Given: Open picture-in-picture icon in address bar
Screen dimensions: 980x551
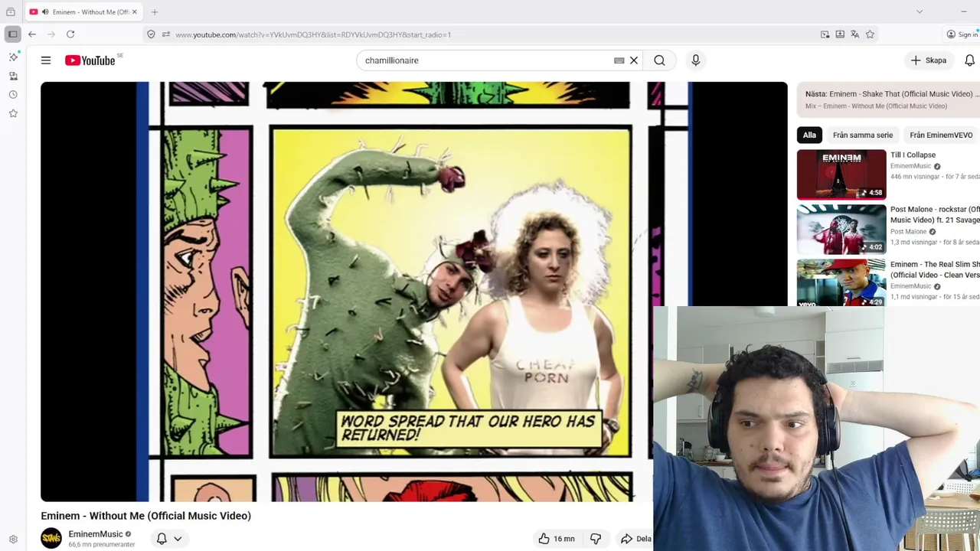Looking at the screenshot, I should 825,34.
